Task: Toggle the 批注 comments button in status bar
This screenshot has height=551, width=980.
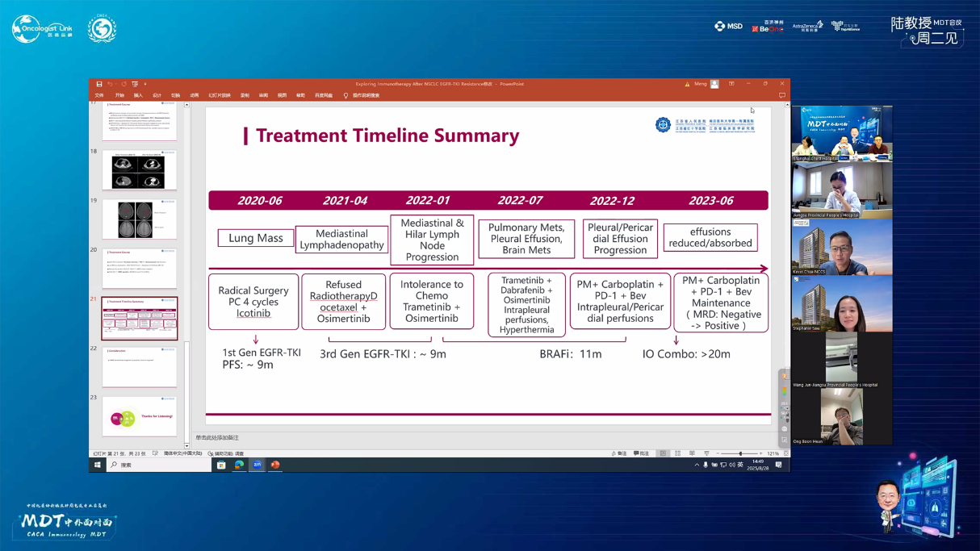Action: point(642,453)
